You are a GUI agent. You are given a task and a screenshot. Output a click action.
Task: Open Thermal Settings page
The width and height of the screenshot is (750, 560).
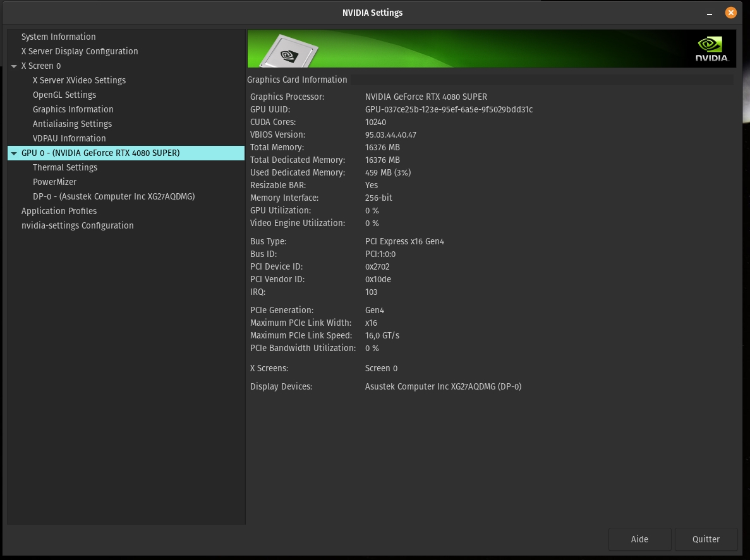click(x=65, y=167)
